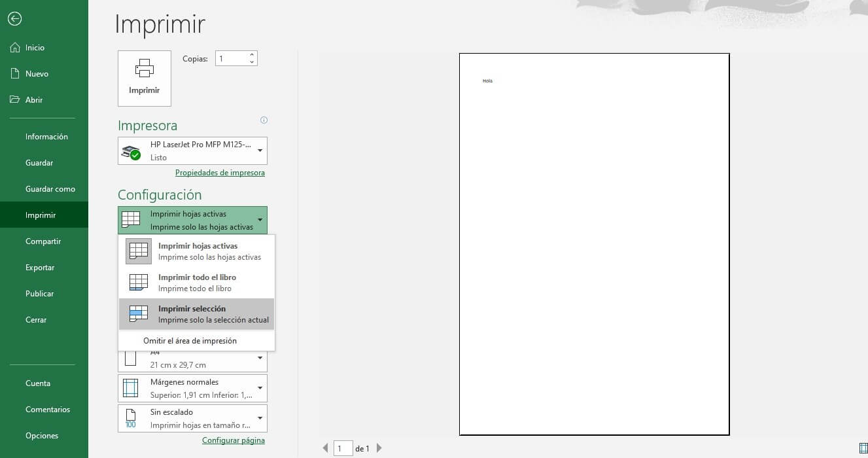Choose Imprimir todo el libro option

coord(196,283)
